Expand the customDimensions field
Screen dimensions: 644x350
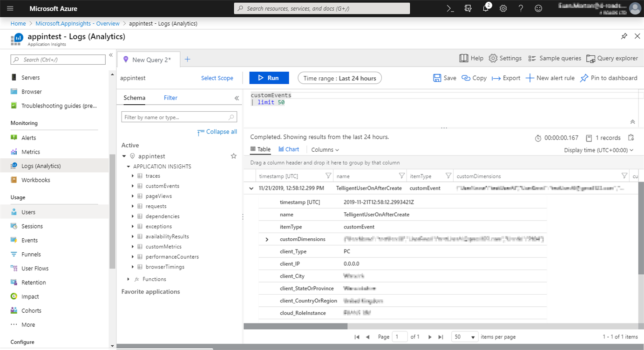267,239
